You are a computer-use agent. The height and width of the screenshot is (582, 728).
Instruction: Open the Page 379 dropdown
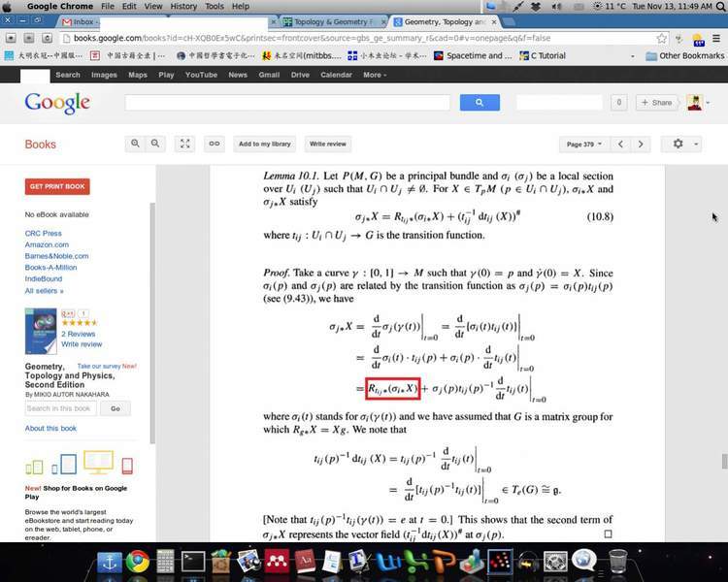click(584, 144)
